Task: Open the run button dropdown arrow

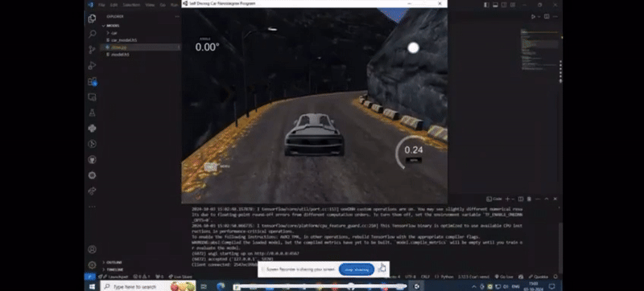Action: tap(539, 17)
